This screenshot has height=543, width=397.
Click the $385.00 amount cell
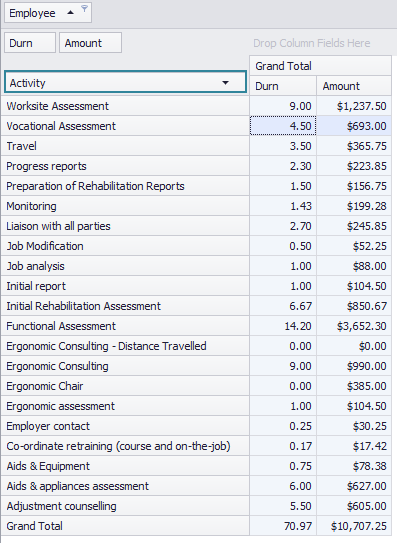(354, 386)
